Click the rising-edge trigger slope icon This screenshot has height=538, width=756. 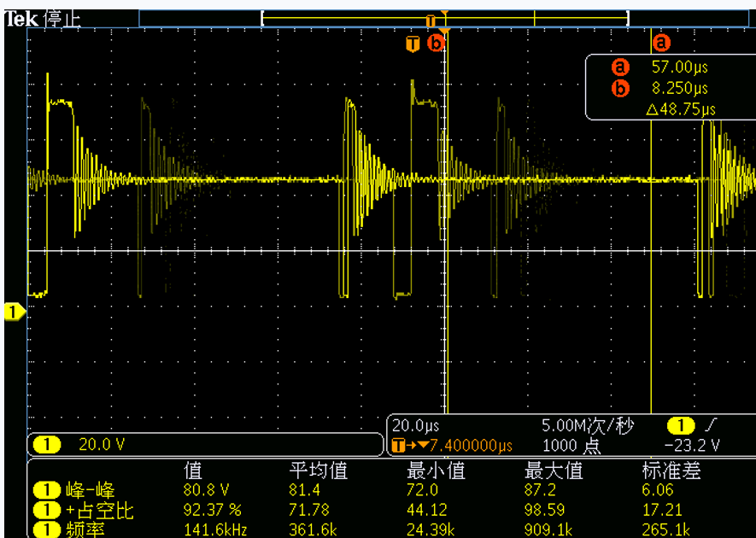pyautogui.click(x=712, y=425)
